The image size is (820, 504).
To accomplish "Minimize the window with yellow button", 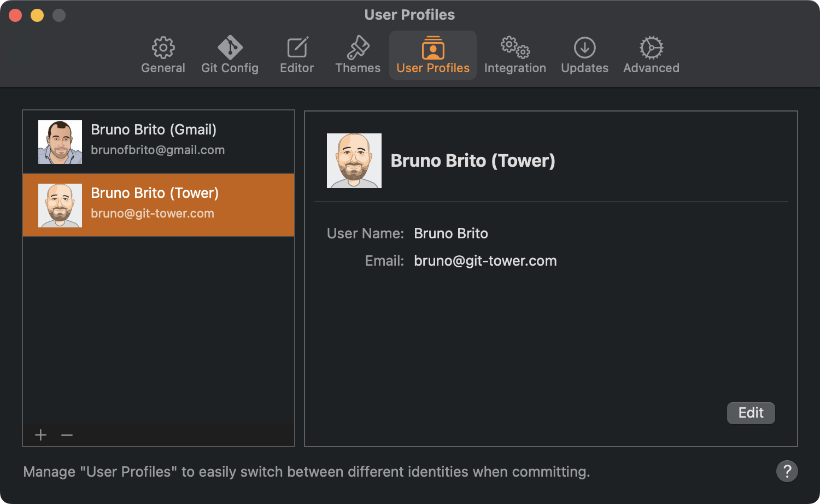I will (37, 15).
